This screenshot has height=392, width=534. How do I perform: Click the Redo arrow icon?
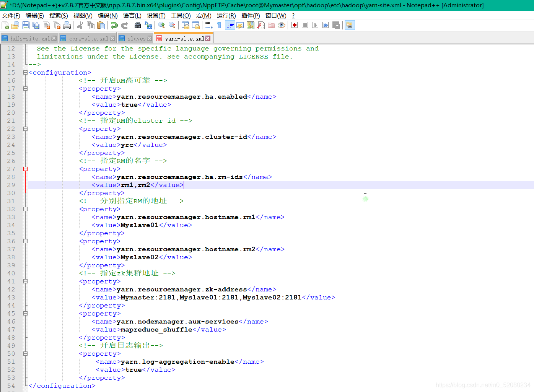point(124,25)
